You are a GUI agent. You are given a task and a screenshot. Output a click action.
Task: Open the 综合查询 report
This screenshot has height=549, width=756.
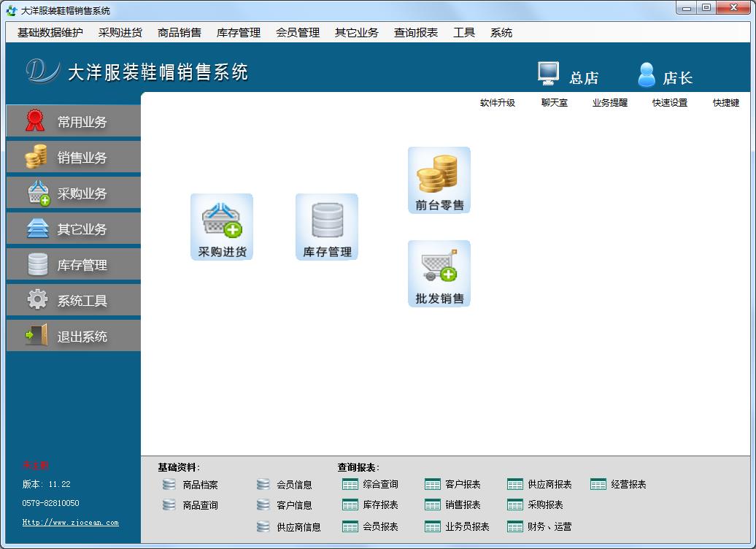click(370, 484)
